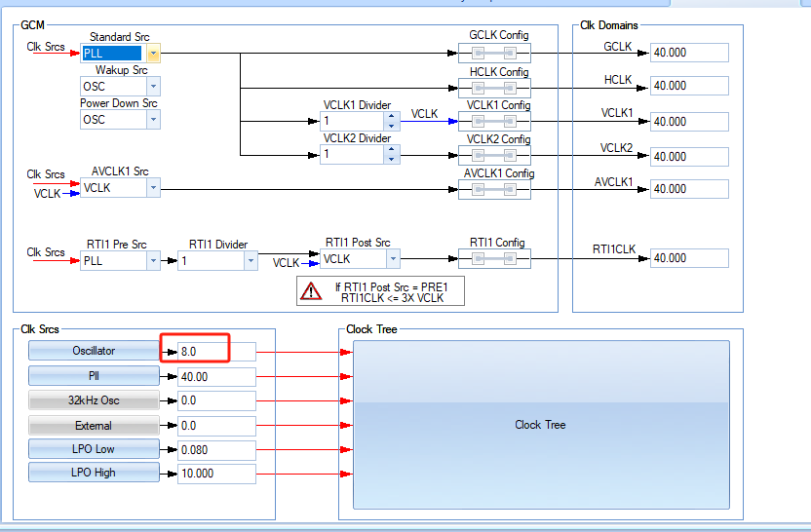
Task: Click the AVCLK1 domain frequency field
Action: pyautogui.click(x=689, y=189)
